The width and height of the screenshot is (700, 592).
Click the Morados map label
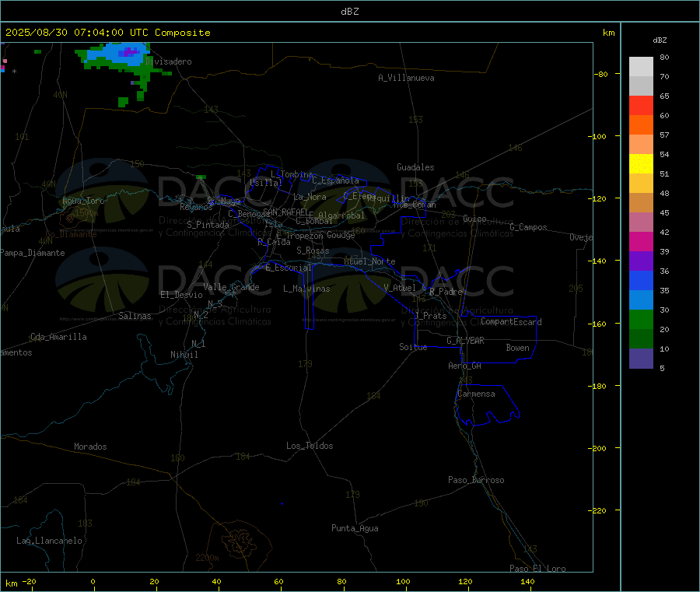(x=90, y=447)
